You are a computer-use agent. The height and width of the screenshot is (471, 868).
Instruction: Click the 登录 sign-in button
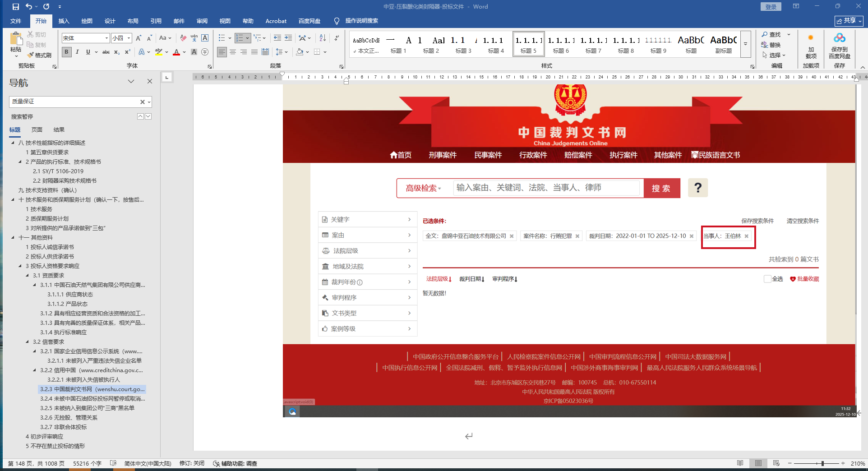[x=771, y=7]
